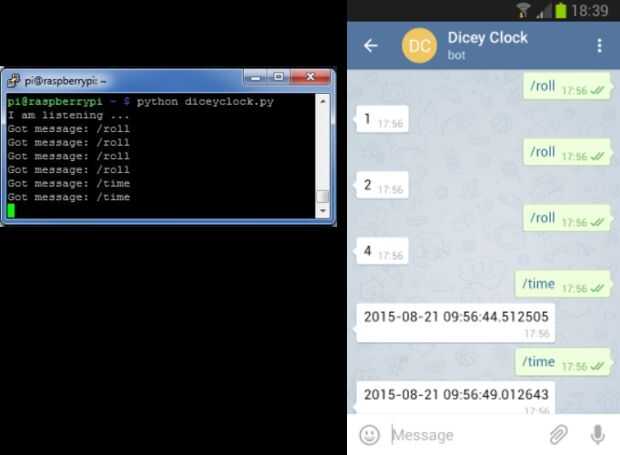Click the last 'Got message: /time' line
The height and width of the screenshot is (455, 620).
click(69, 197)
